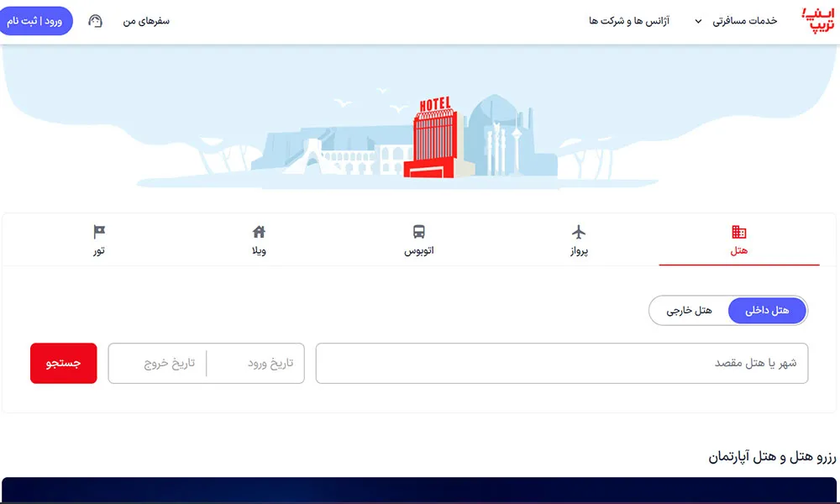The height and width of the screenshot is (504, 840).
Task: Click the bus icon on اتوبوس tab
Action: (x=419, y=232)
